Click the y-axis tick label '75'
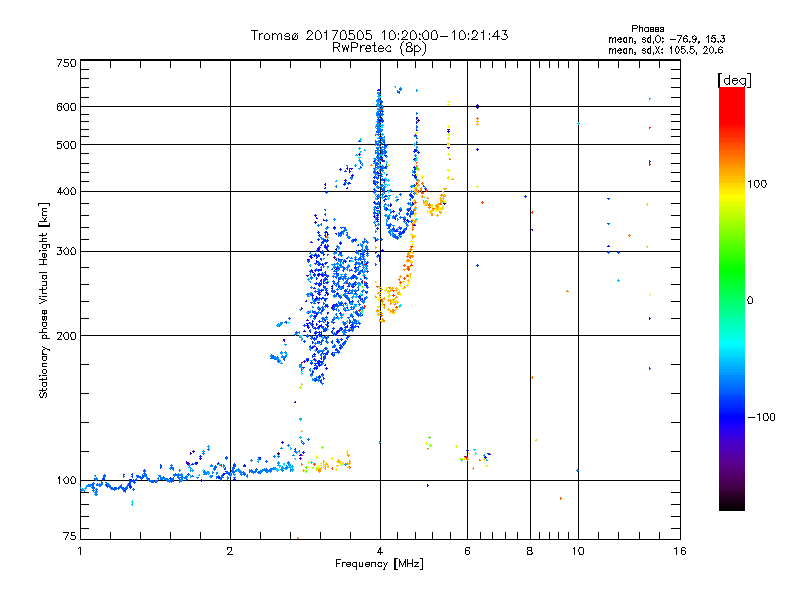The width and height of the screenshot is (800, 600). tap(70, 536)
